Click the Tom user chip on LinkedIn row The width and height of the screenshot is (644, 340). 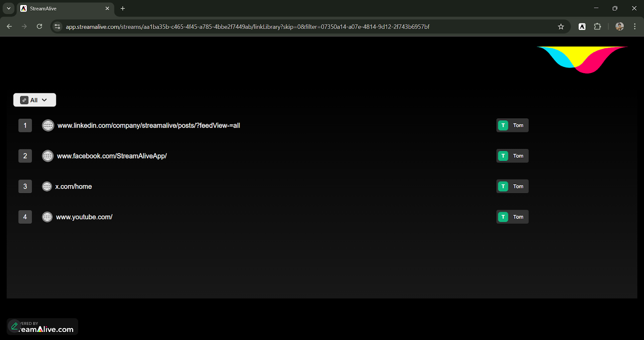512,126
